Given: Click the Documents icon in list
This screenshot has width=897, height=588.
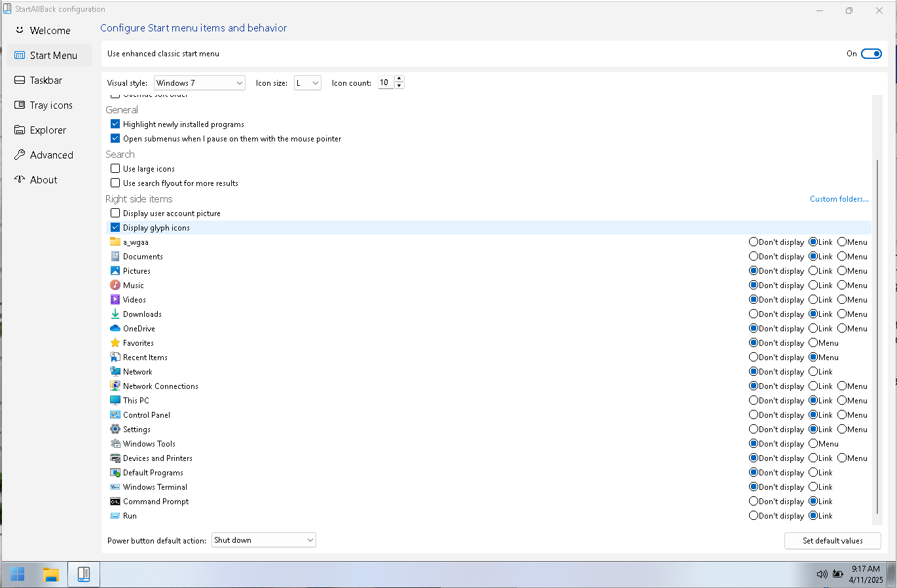Looking at the screenshot, I should (115, 256).
